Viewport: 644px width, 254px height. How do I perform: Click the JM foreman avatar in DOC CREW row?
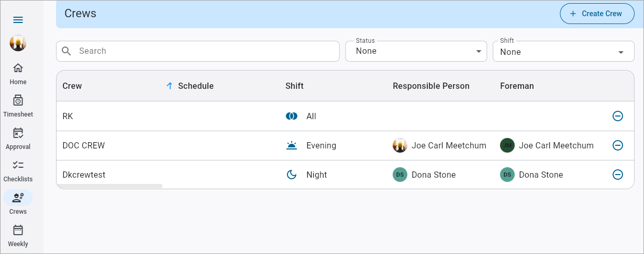[507, 145]
